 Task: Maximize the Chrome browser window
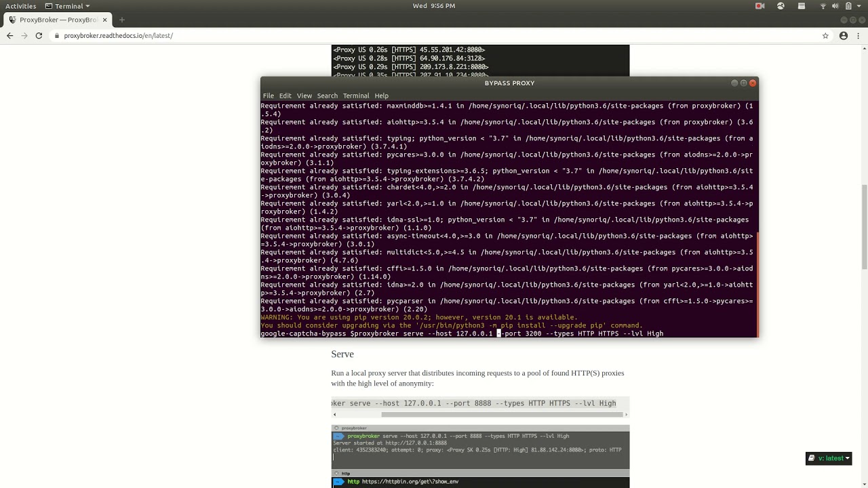pos(852,20)
